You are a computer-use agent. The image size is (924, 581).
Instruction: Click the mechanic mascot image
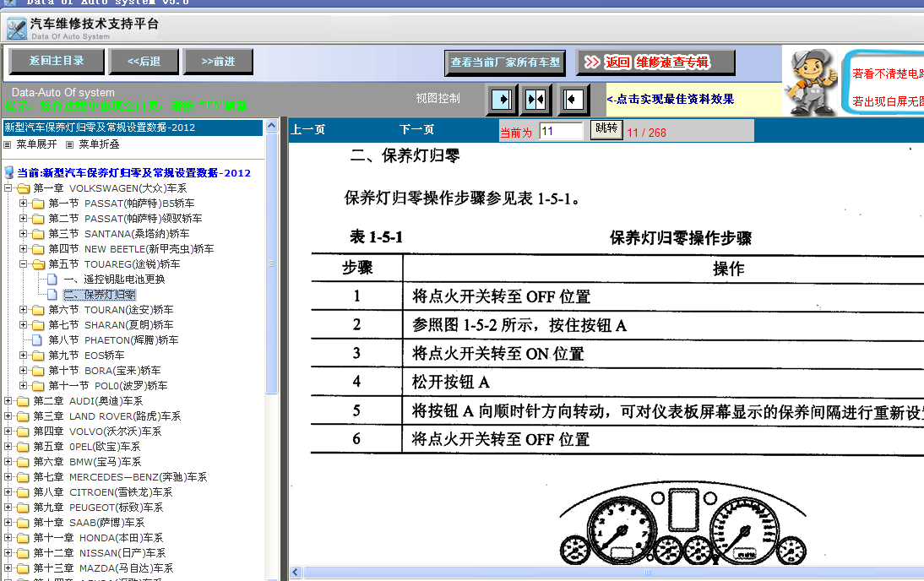[812, 82]
